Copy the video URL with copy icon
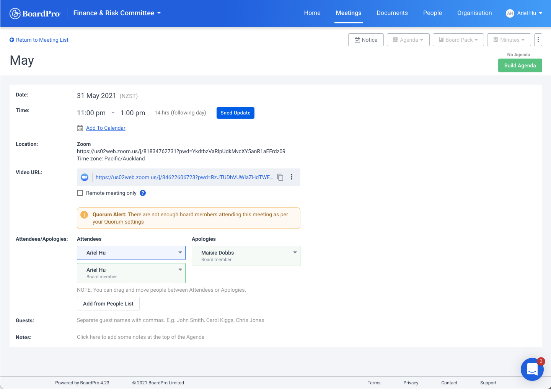 (x=280, y=177)
